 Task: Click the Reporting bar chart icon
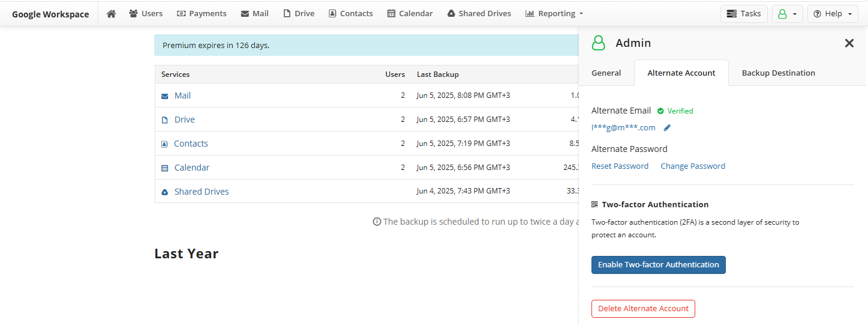(x=530, y=13)
